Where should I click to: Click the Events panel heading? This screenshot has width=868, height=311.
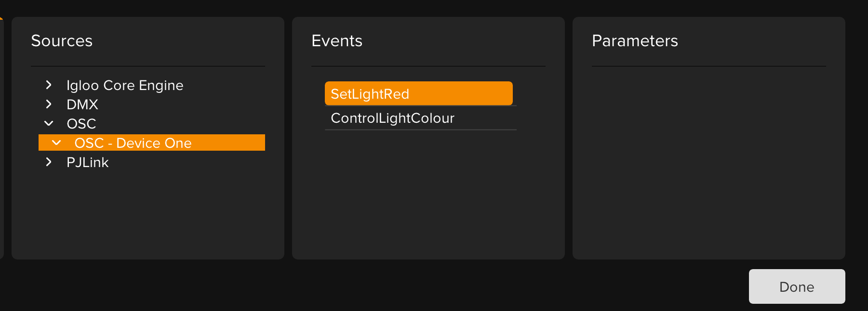(x=337, y=41)
